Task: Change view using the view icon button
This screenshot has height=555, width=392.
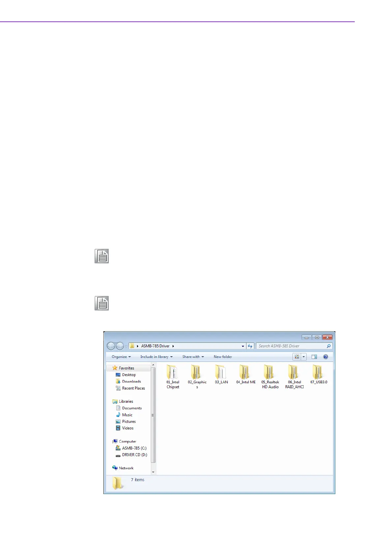Action: (x=297, y=357)
